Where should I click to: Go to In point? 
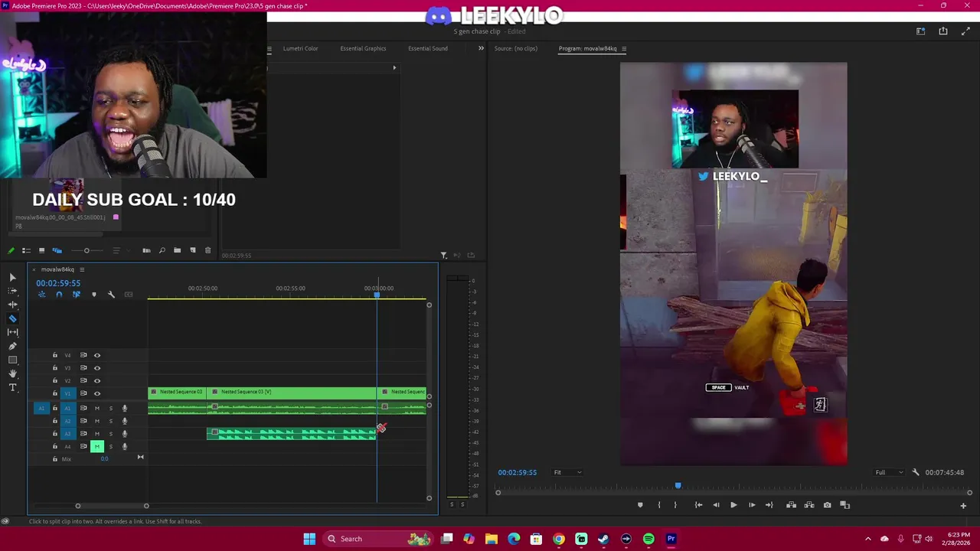coord(698,505)
